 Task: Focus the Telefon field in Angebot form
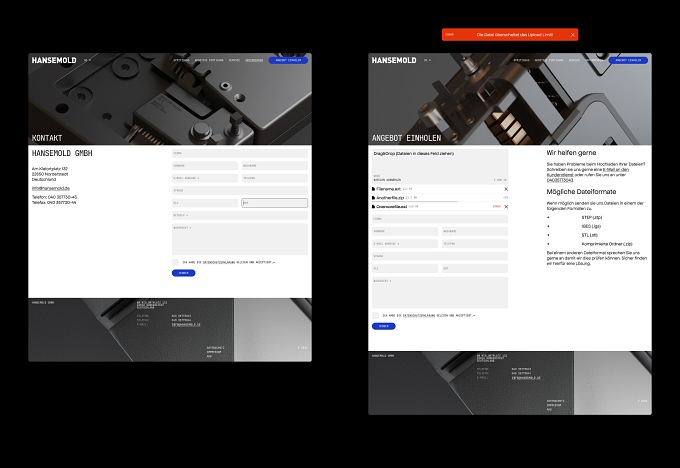[x=475, y=244]
